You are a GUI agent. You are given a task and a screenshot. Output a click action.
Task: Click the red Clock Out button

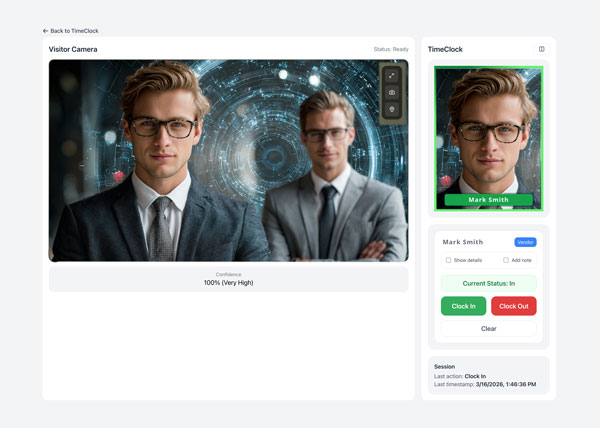pyautogui.click(x=514, y=306)
